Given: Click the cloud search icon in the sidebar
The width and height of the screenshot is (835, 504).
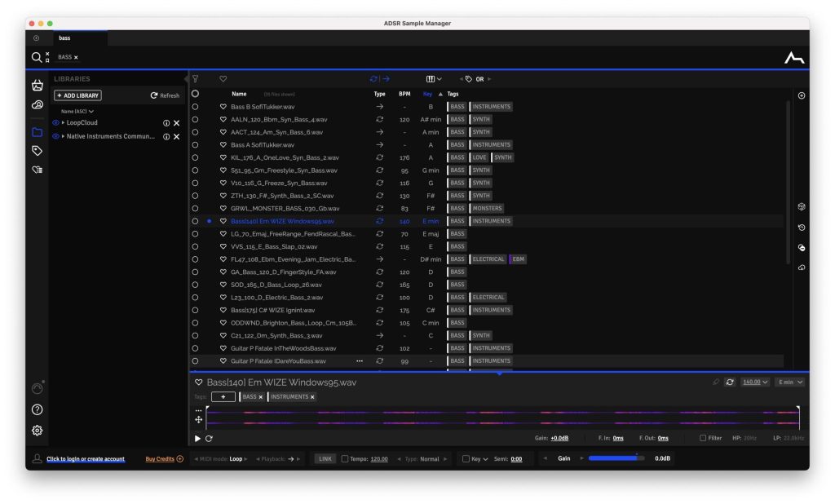Looking at the screenshot, I should 37,105.
